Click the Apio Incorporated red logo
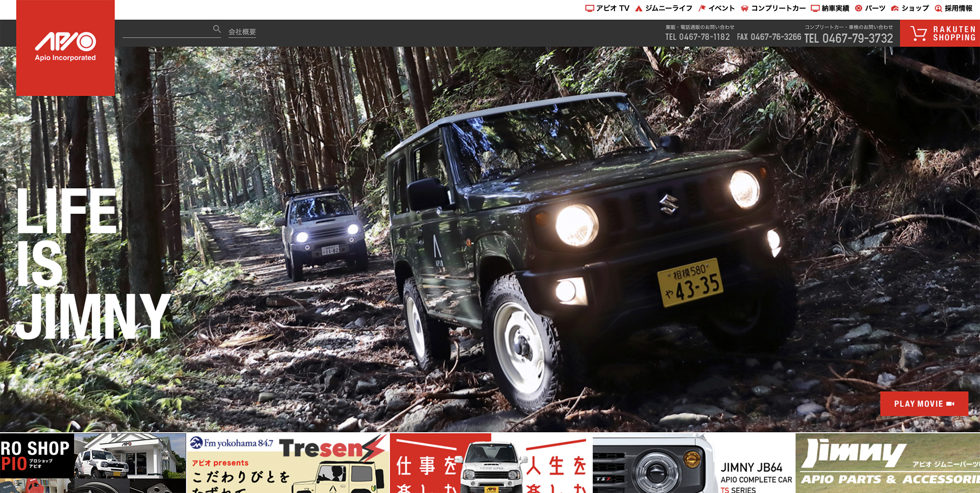 [x=66, y=48]
